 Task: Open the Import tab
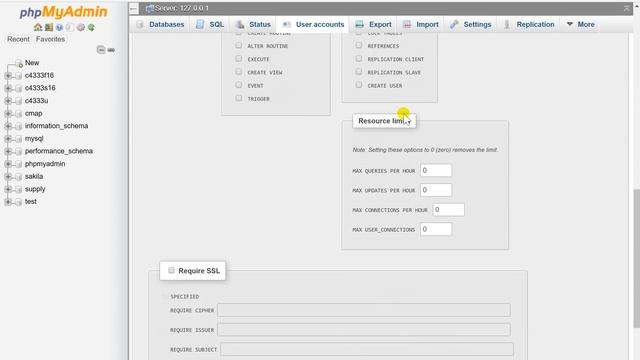(x=420, y=24)
